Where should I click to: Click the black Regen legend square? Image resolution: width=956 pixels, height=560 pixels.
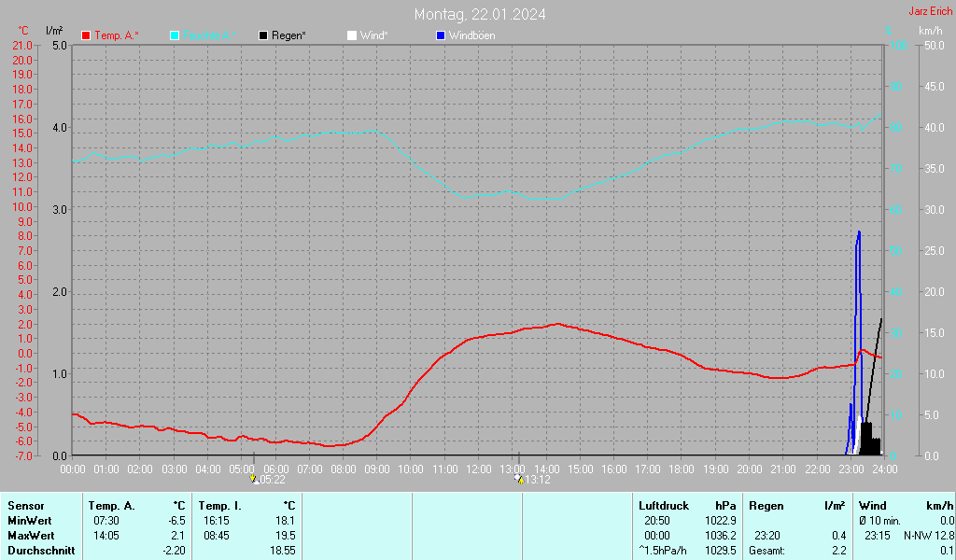click(264, 35)
